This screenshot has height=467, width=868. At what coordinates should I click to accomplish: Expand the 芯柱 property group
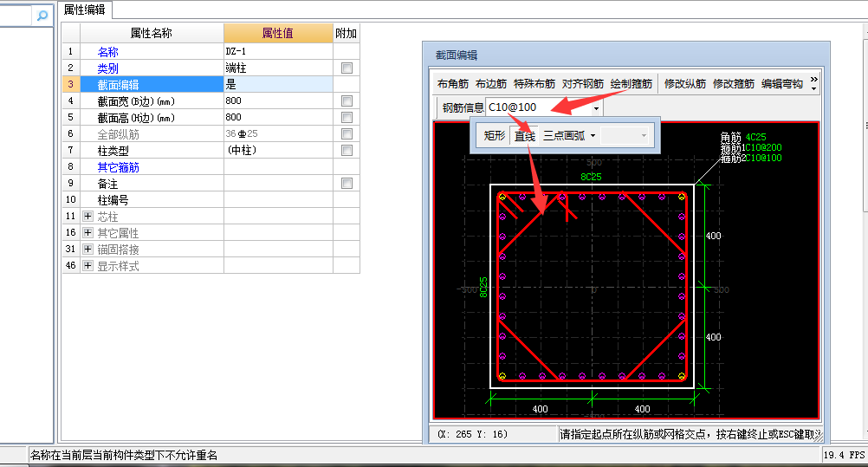pos(88,216)
